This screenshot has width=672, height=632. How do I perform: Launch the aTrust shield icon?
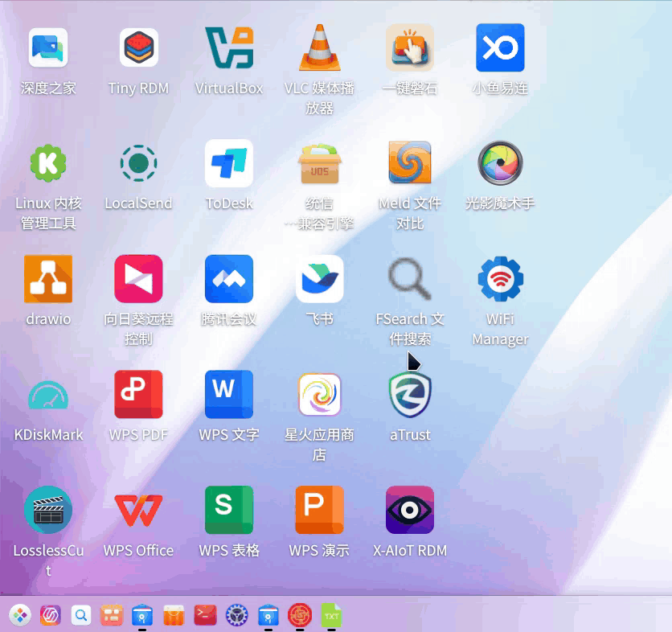pyautogui.click(x=410, y=395)
